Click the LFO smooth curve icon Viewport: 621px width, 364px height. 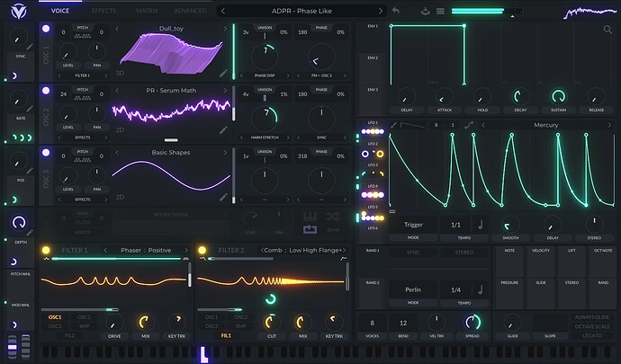click(x=469, y=125)
